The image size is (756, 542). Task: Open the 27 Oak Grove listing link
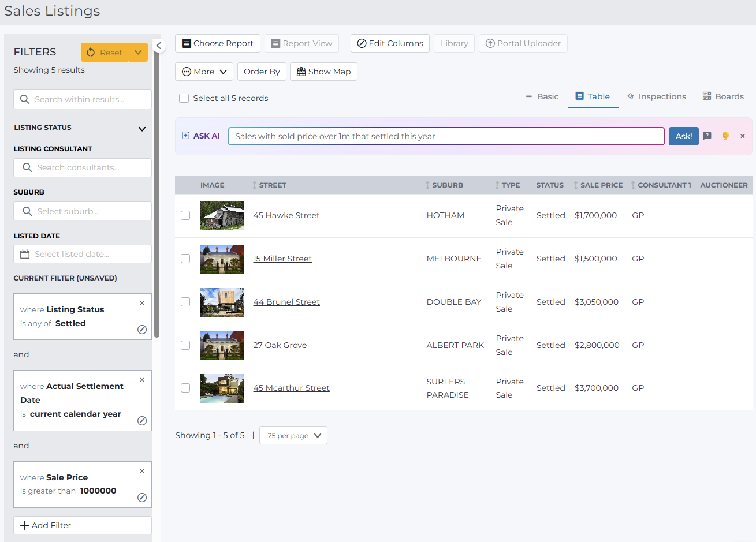[280, 345]
